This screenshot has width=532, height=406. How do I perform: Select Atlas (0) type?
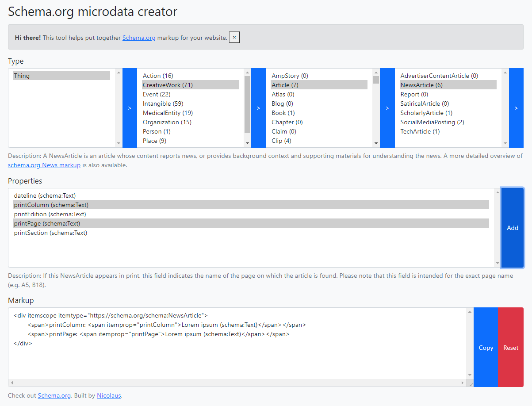(319, 94)
